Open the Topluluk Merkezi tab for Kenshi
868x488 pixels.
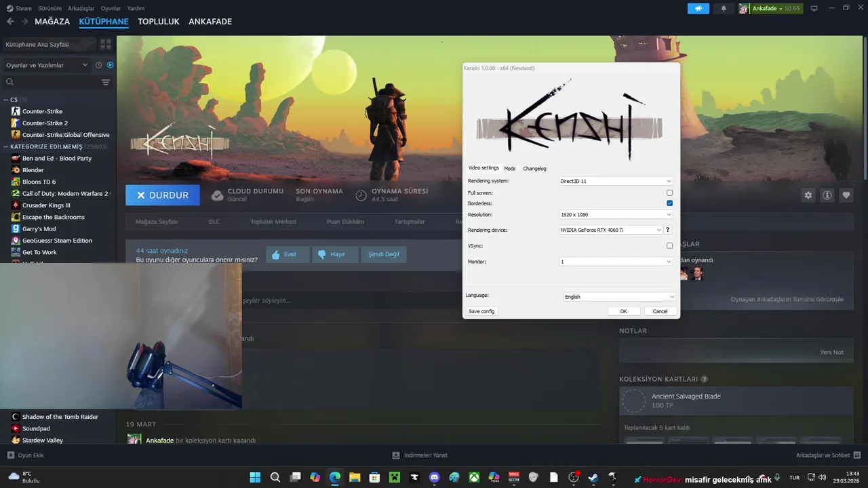pyautogui.click(x=273, y=222)
